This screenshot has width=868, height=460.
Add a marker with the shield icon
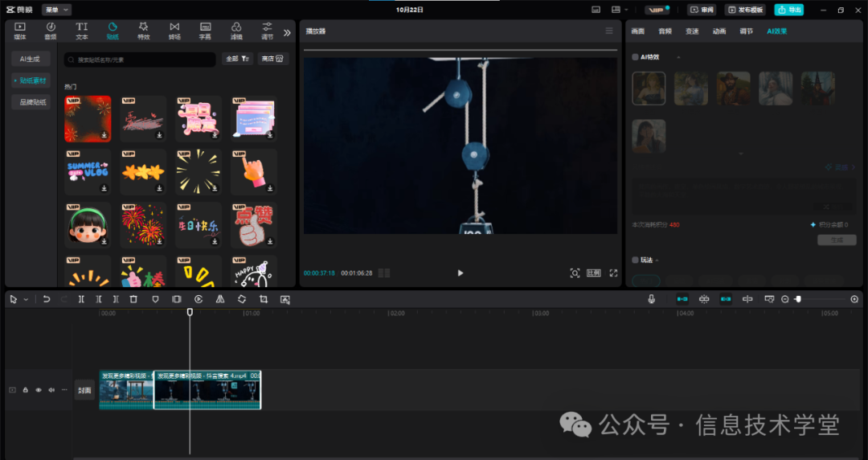click(x=156, y=299)
